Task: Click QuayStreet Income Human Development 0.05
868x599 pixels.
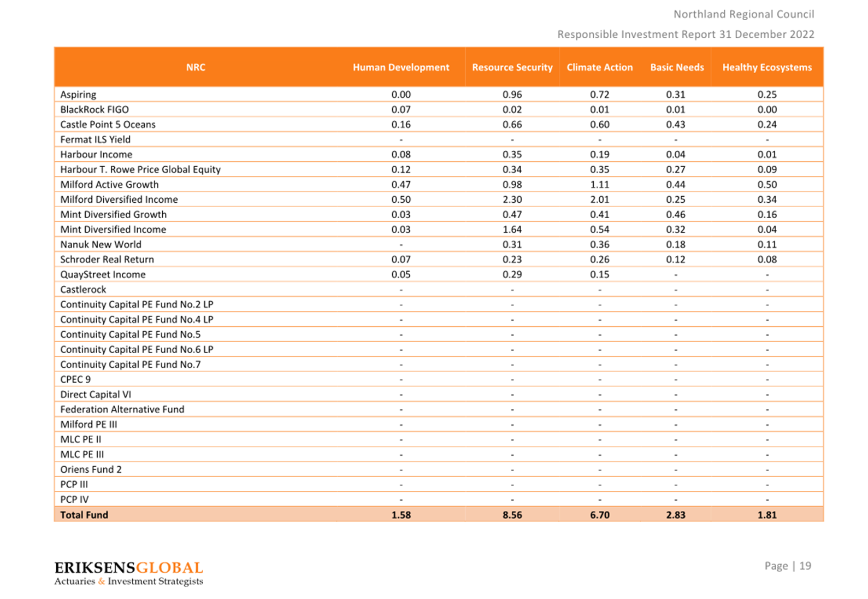Action: point(401,274)
